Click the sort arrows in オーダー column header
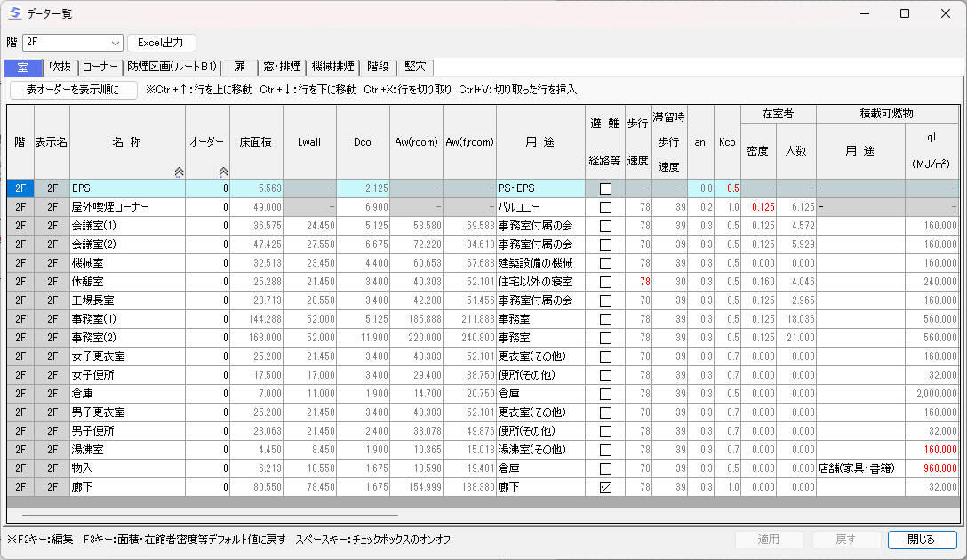 [x=223, y=172]
